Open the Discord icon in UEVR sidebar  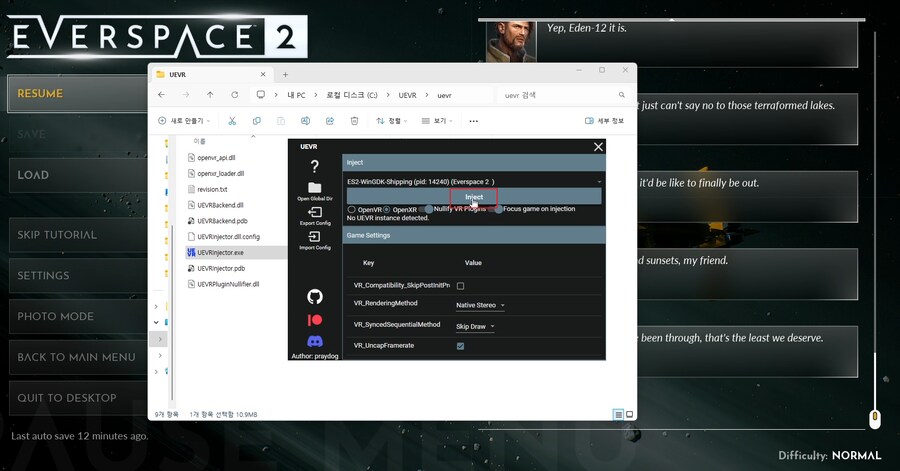[315, 341]
